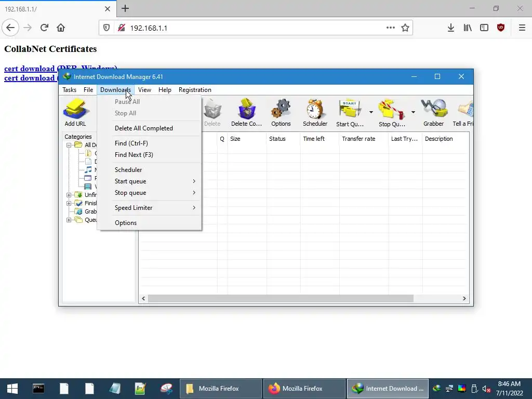Image resolution: width=532 pixels, height=399 pixels.
Task: Close the Downloads menu via its title
Action: (115, 90)
